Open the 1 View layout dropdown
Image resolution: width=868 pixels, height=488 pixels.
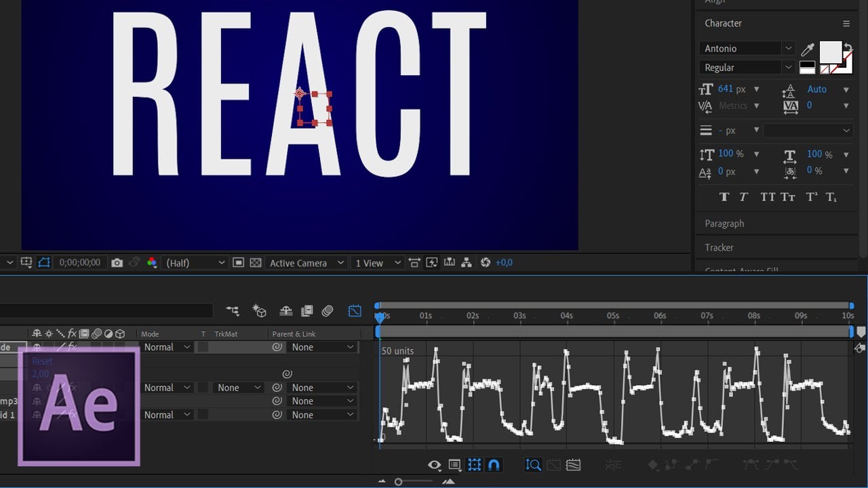378,263
